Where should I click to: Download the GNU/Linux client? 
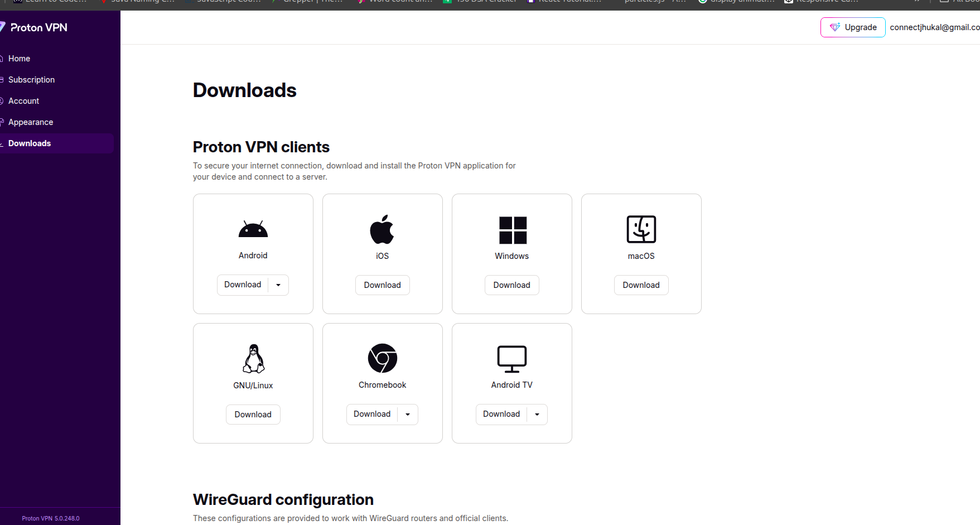coord(253,415)
